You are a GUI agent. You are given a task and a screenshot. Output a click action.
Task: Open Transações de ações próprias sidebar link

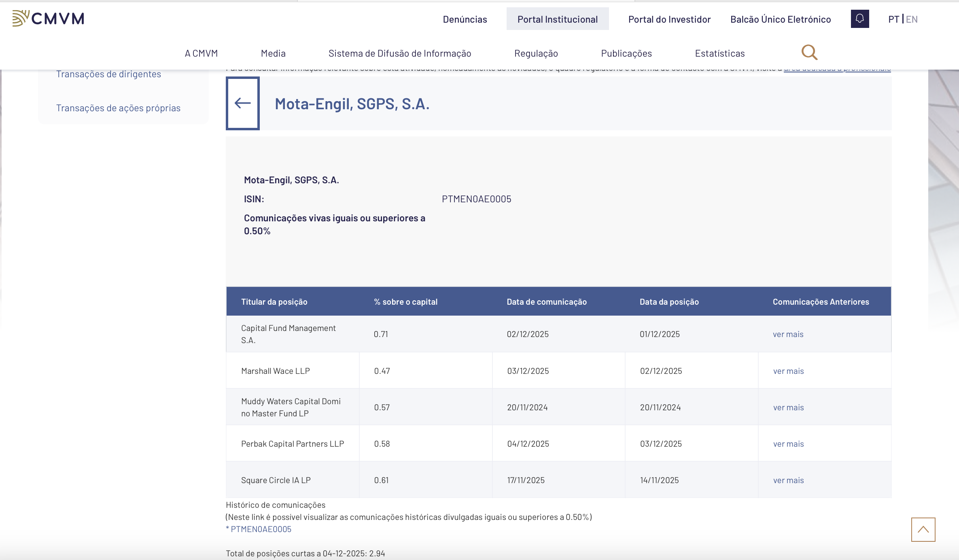point(118,108)
